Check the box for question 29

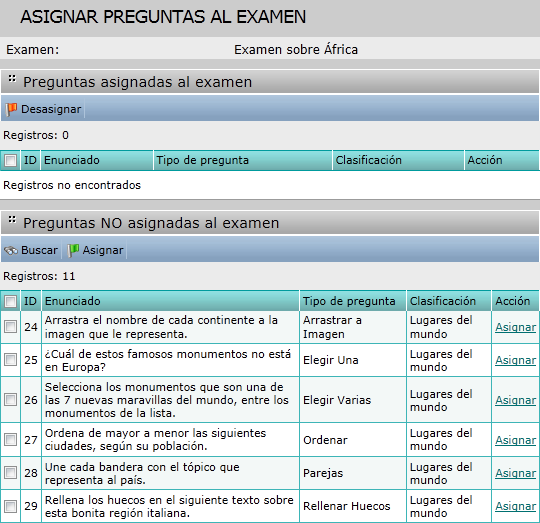click(10, 506)
